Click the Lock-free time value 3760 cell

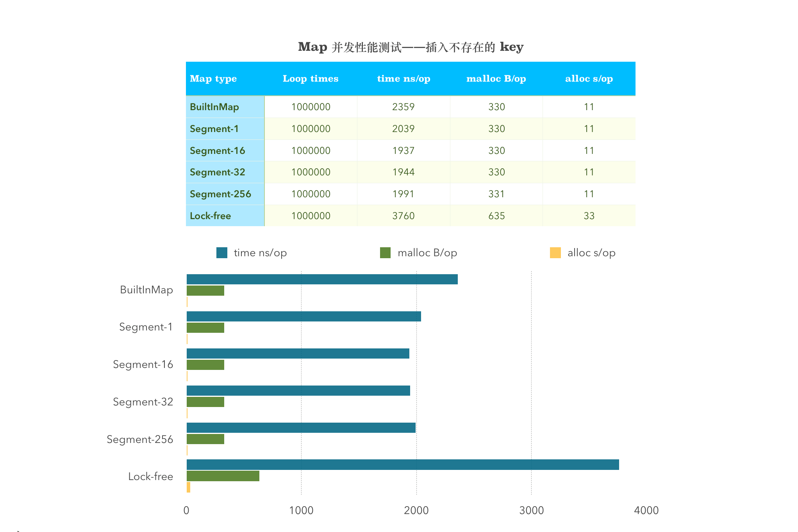403,216
